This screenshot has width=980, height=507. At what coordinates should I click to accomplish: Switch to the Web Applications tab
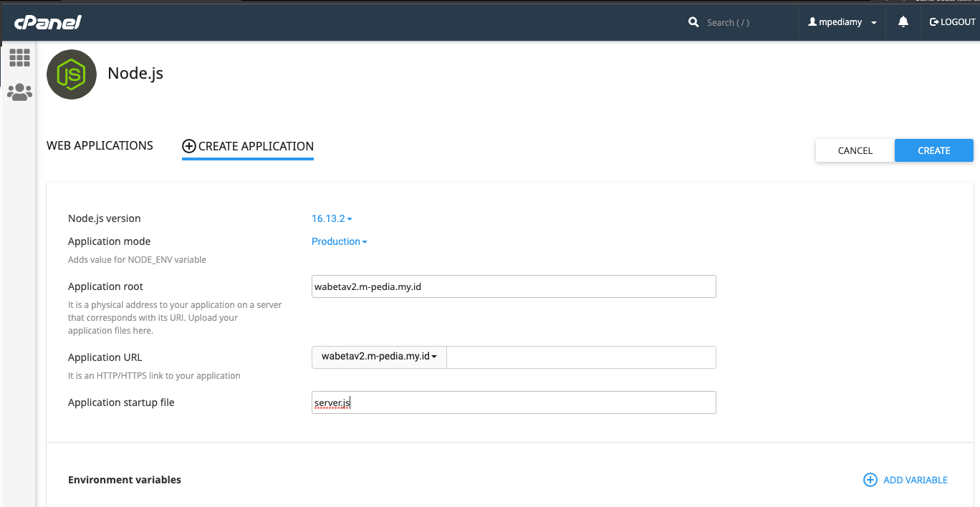coord(100,145)
